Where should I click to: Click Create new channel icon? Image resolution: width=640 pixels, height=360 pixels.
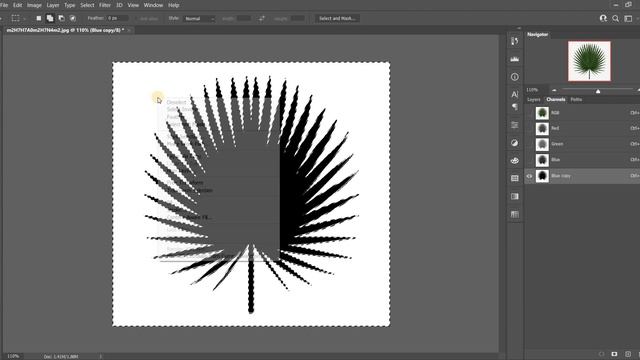tap(628, 354)
